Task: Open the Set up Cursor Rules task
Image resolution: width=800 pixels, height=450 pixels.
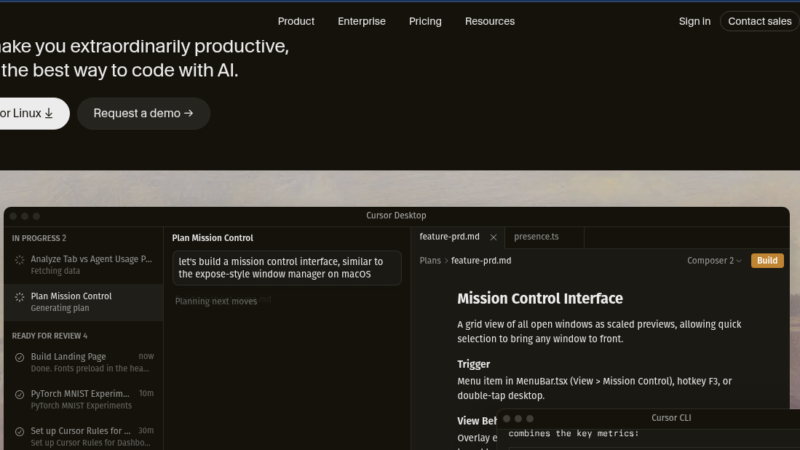Action: [84, 436]
